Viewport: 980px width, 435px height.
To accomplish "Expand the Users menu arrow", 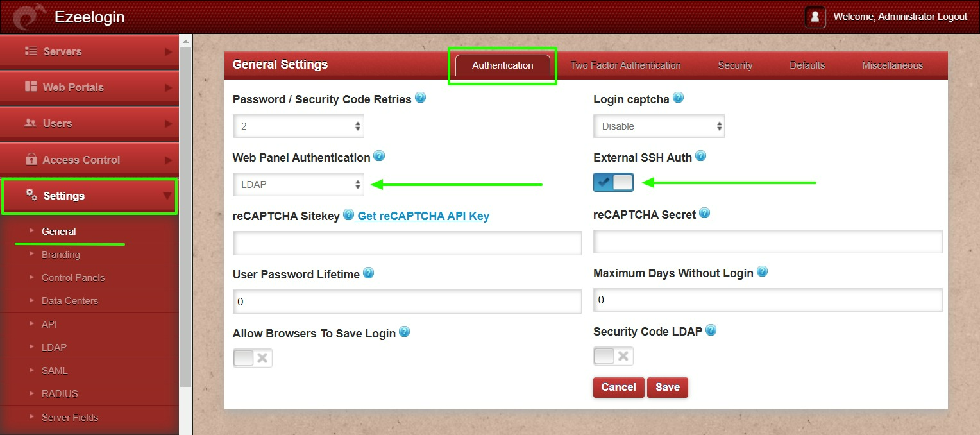I will [x=168, y=123].
